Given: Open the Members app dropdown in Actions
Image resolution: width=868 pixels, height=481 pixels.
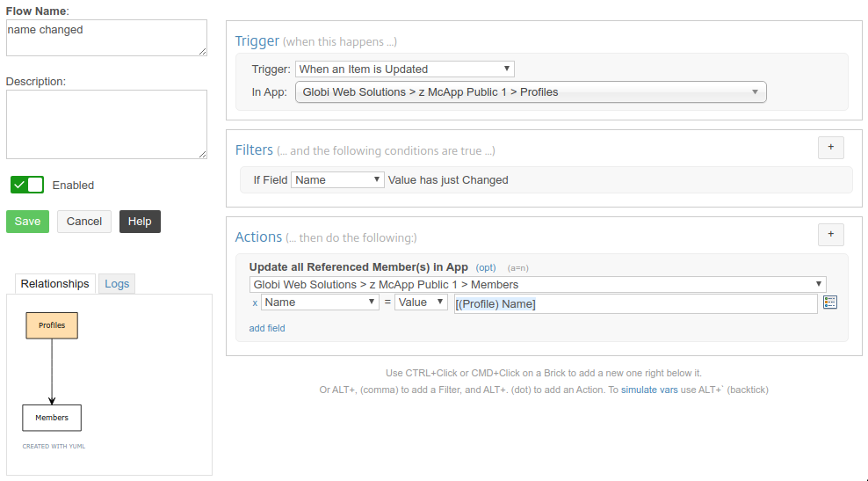Looking at the screenshot, I should (538, 284).
